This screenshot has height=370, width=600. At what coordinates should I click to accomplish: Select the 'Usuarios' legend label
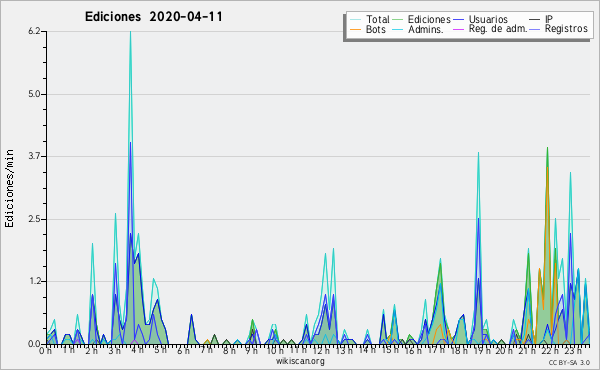[x=488, y=19]
